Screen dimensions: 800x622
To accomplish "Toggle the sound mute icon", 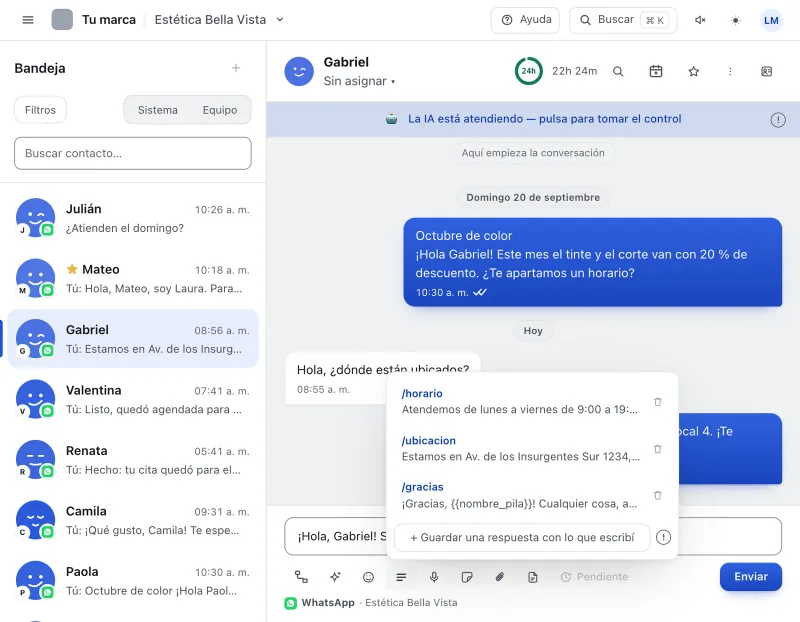I will click(x=700, y=20).
